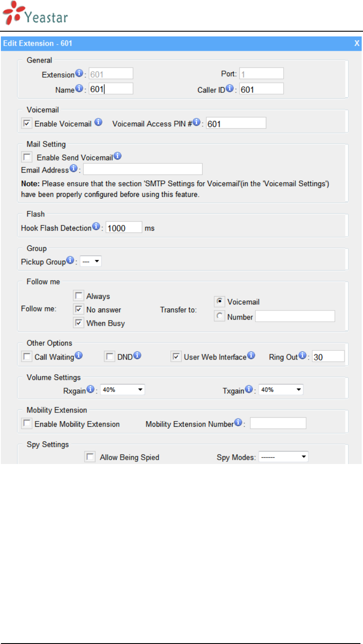This screenshot has height=644, width=363.
Task: Open the Spy Modes dropdown
Action: [283, 457]
